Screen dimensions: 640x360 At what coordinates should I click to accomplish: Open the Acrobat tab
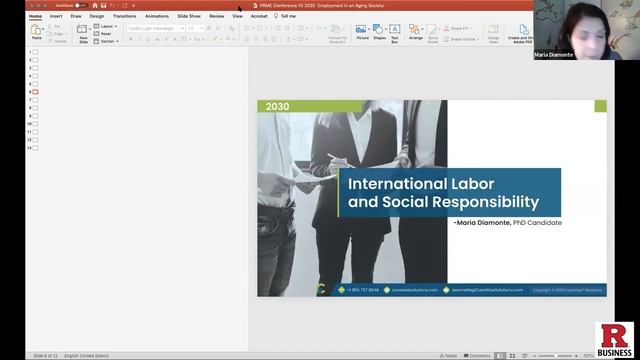259,16
